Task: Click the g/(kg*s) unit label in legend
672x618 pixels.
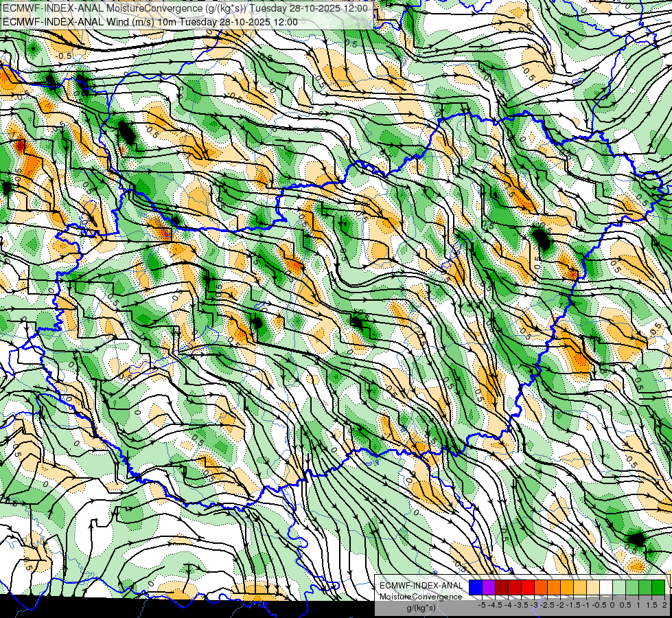Action: 421,608
